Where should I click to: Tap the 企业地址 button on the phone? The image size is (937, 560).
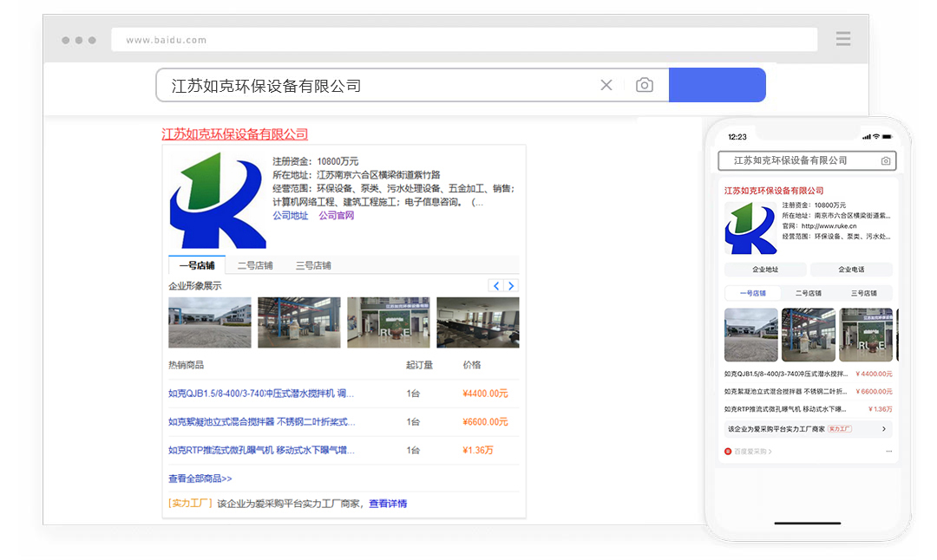[x=765, y=270]
